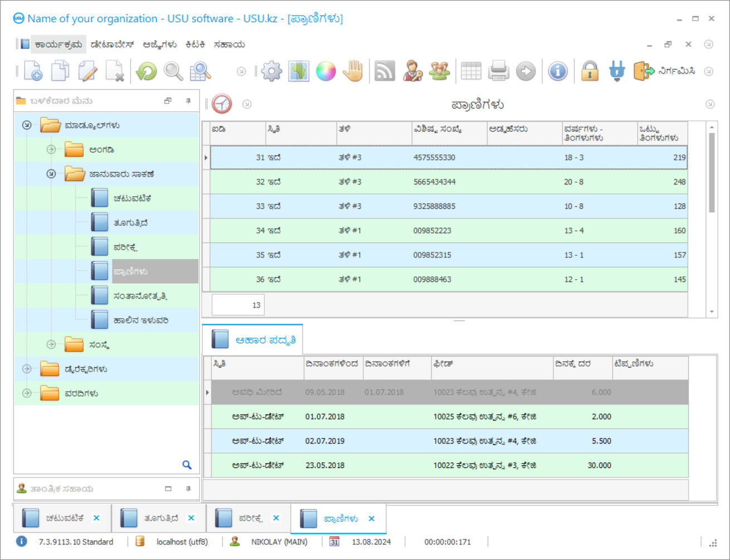Open ಹಾಲಿನ ಇಳುವರಿ in the tree
Image resolution: width=730 pixels, height=560 pixels.
[x=140, y=320]
